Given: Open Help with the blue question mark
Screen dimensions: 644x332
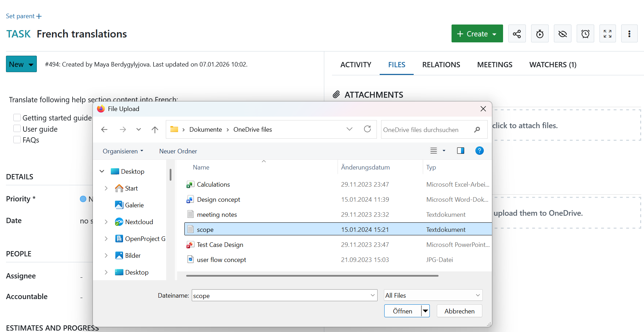Looking at the screenshot, I should point(479,151).
